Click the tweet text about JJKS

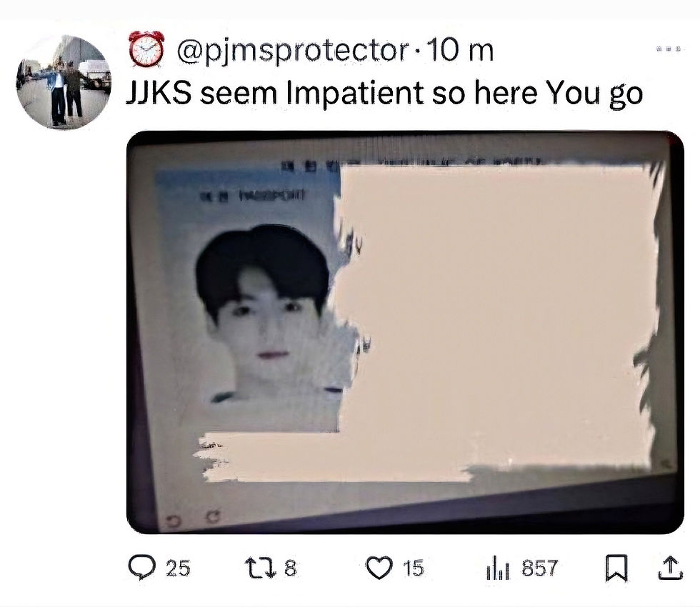click(384, 94)
